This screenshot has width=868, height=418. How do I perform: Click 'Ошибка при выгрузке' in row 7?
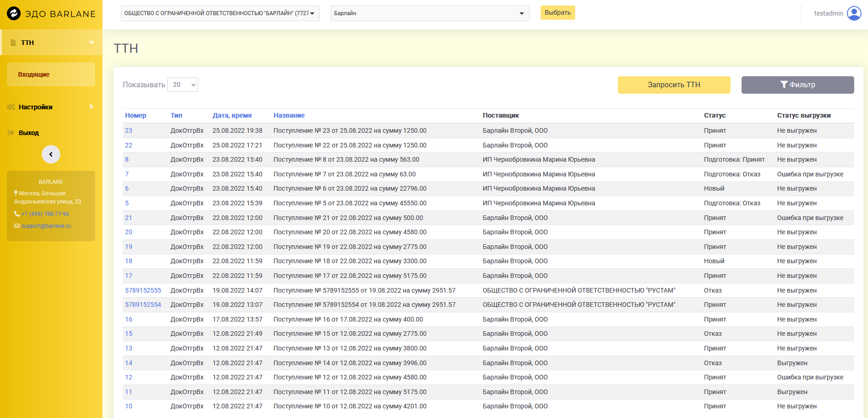[x=810, y=174]
